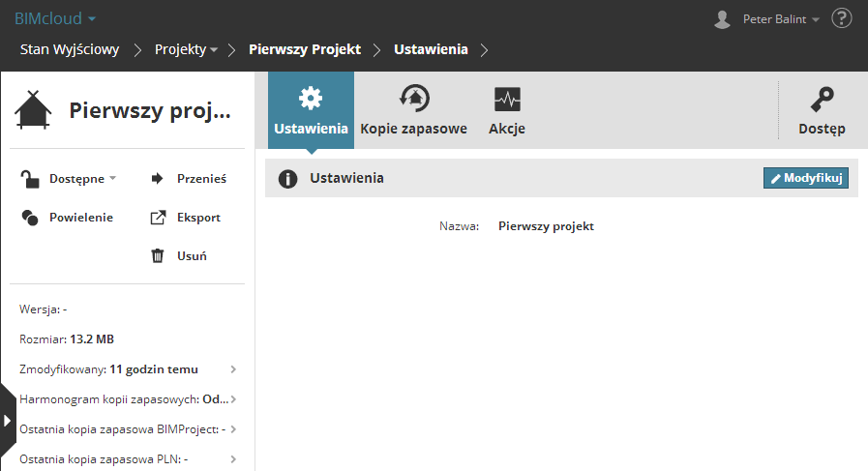Click the Eksport icon
868x471 pixels.
(x=158, y=218)
